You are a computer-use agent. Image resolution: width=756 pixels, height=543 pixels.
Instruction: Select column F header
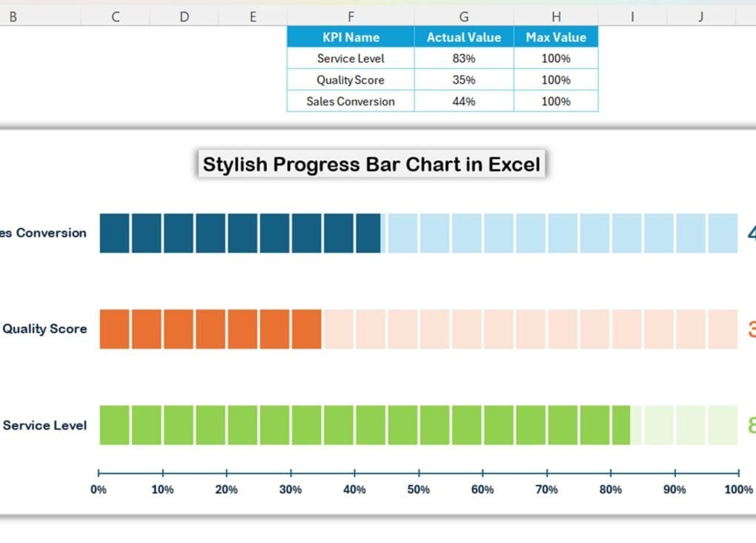(x=351, y=16)
